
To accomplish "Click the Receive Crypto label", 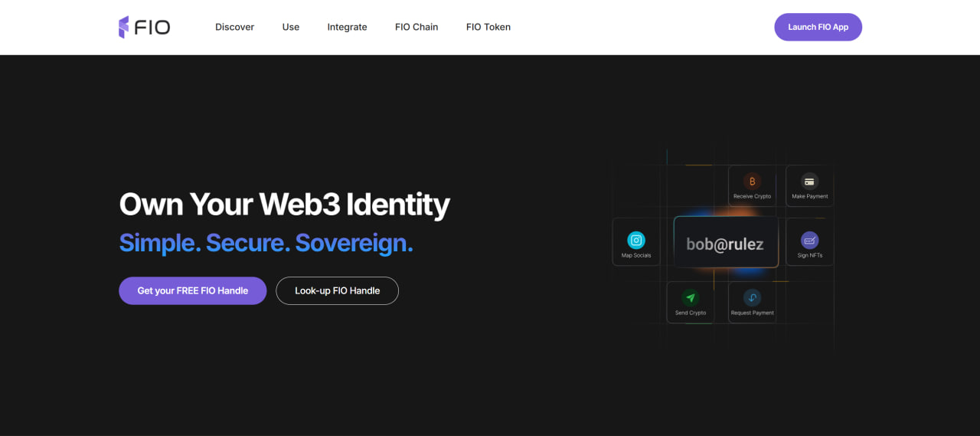I will pos(752,197).
